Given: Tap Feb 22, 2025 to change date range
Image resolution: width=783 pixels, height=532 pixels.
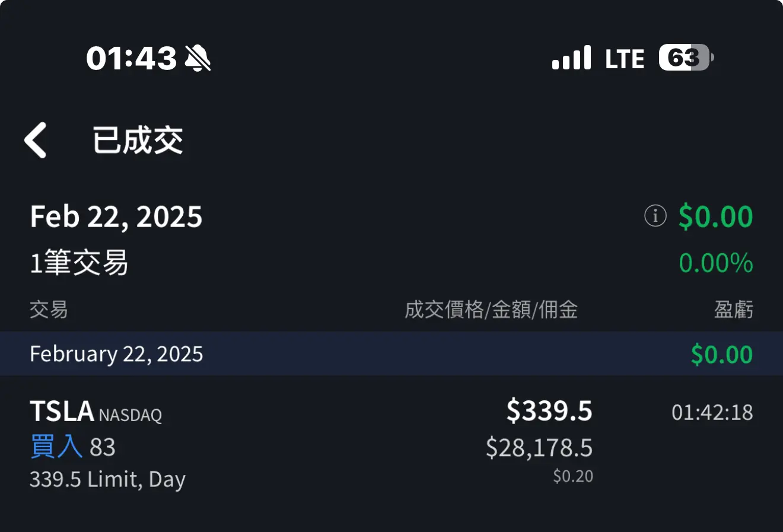Looking at the screenshot, I should [x=116, y=216].
